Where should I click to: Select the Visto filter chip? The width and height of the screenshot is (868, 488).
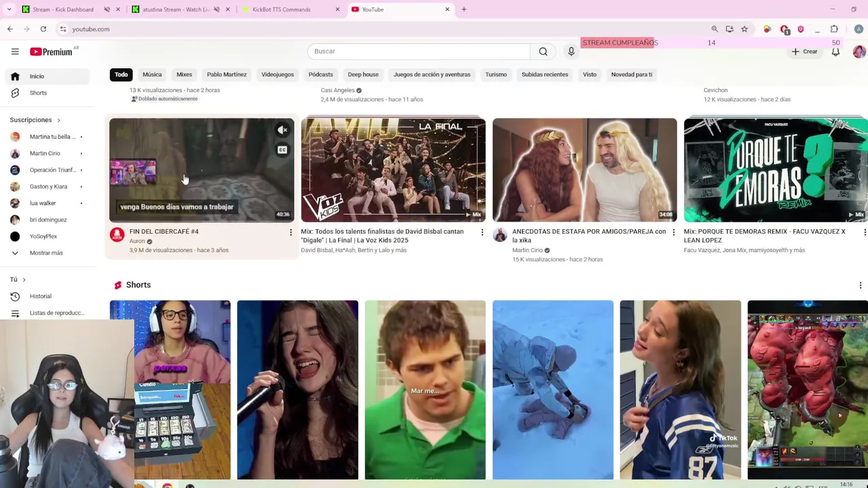589,75
